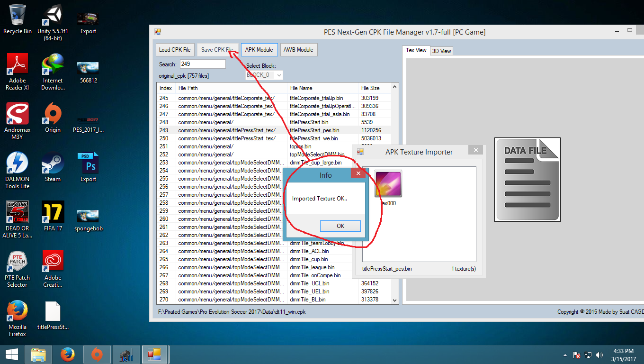Launch Unity 5.5.1f1 from the desktop
The width and height of the screenshot is (644, 364).
point(53,22)
